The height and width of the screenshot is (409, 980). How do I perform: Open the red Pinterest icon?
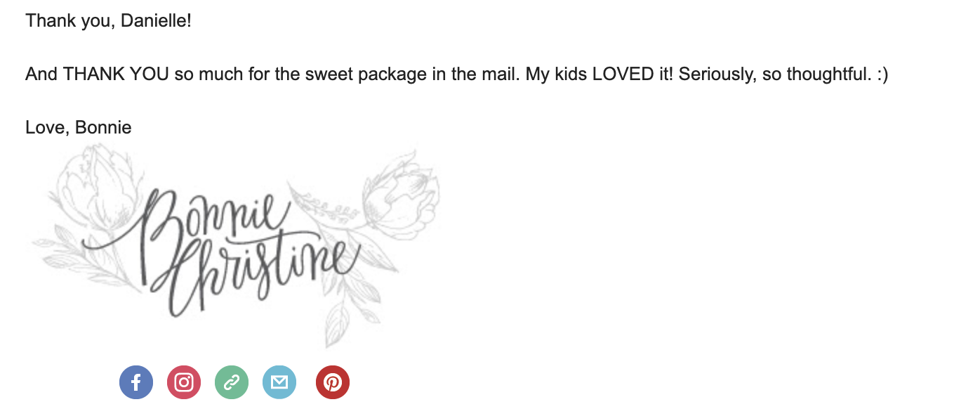point(333,382)
